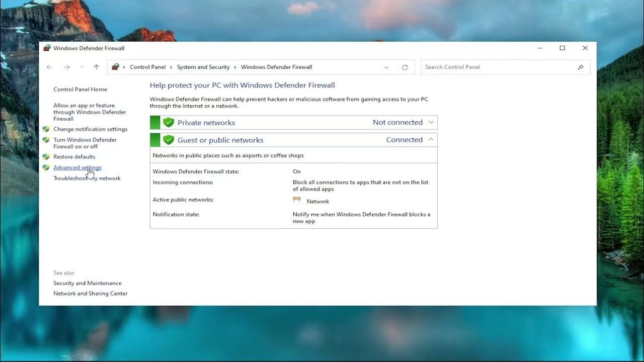Click the Up arrow to parent folder
644x362 pixels.
(x=96, y=67)
